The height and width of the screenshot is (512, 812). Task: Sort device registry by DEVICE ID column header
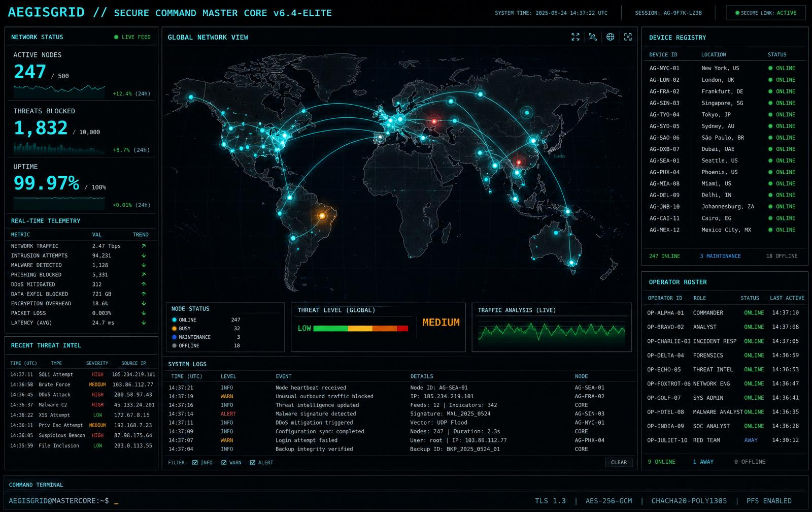pos(663,54)
